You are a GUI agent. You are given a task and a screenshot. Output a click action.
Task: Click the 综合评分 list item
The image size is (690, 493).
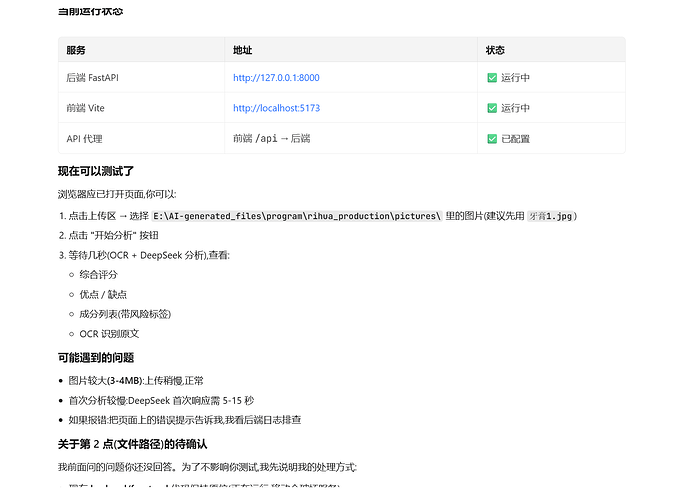pos(99,275)
